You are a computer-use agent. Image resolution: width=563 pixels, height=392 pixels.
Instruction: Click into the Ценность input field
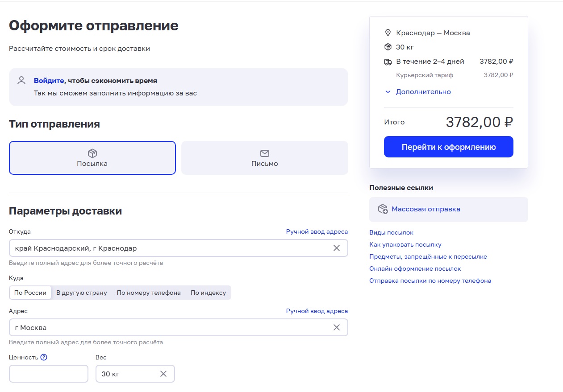click(49, 374)
